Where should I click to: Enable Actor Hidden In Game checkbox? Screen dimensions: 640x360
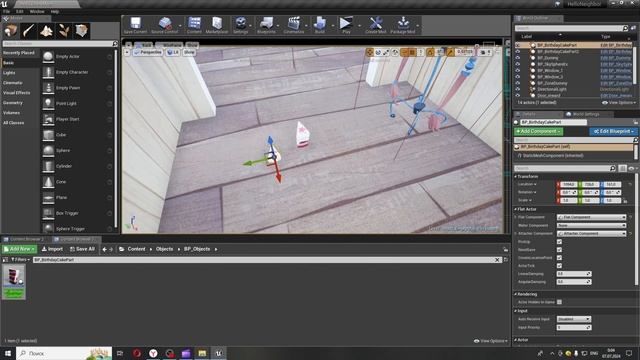[x=559, y=302]
